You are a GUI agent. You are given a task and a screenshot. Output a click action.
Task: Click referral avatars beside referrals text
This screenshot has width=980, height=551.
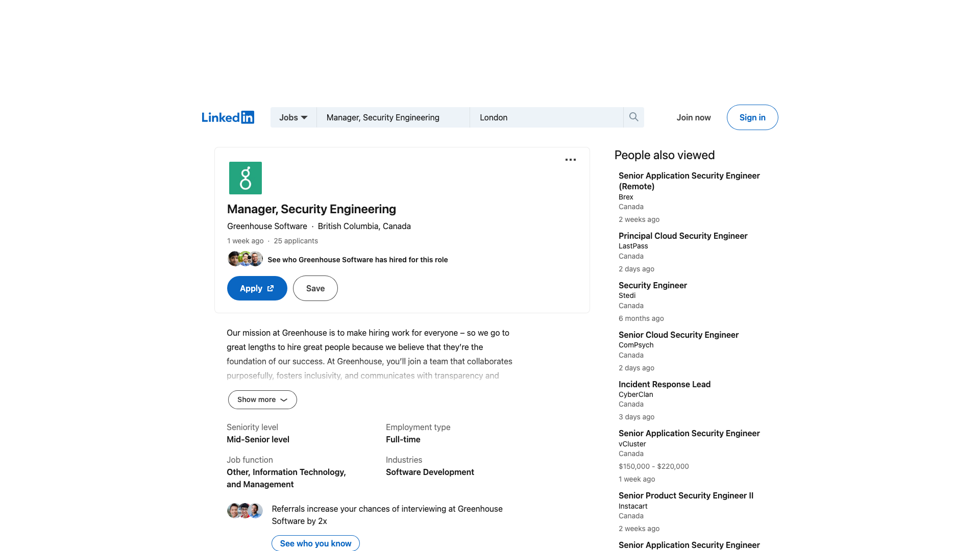click(245, 510)
